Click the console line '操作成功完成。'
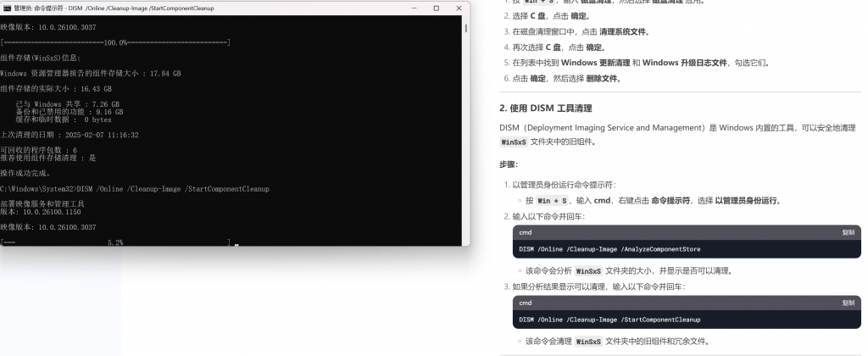The image size is (868, 356). click(26, 173)
